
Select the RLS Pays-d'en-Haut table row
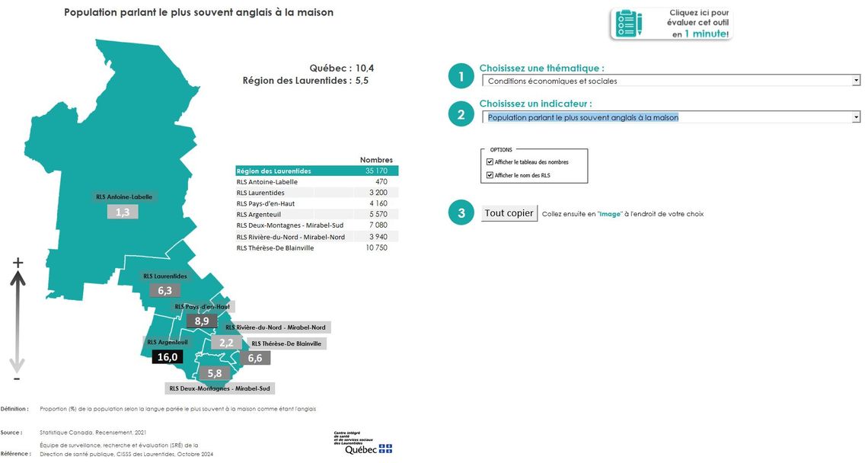click(317, 203)
